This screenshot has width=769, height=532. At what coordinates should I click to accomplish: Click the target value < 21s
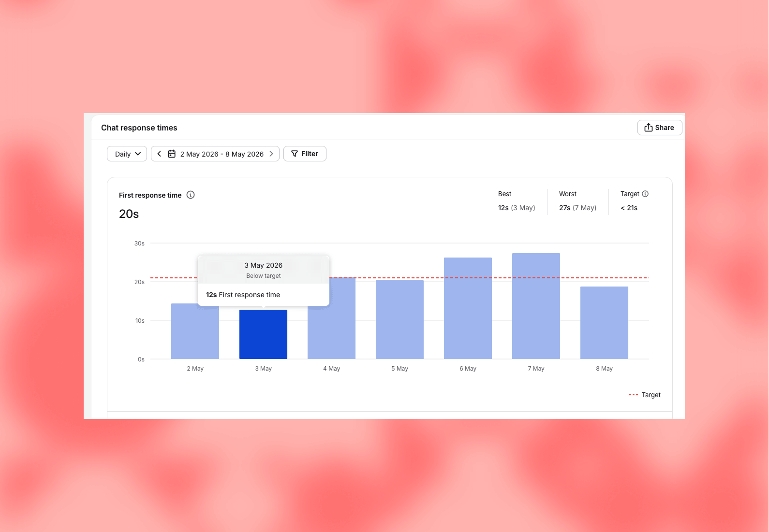tap(629, 208)
